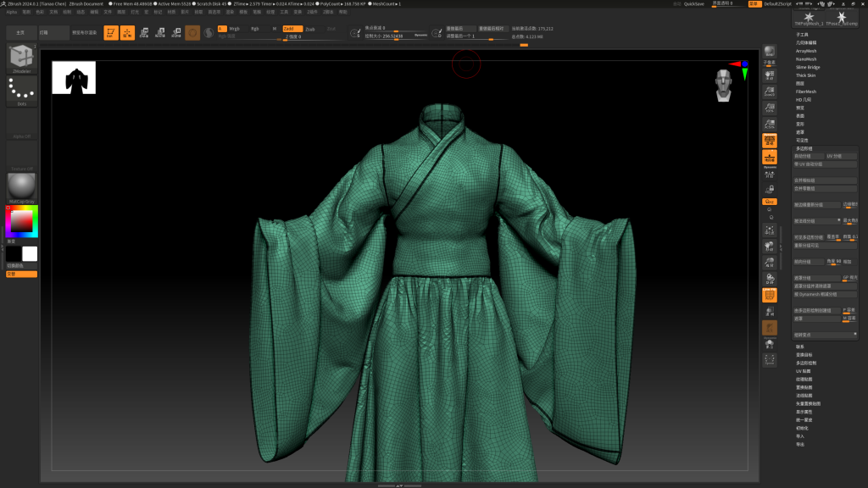Activate the Edit mode button
This screenshot has height=488, width=868.
point(111,33)
